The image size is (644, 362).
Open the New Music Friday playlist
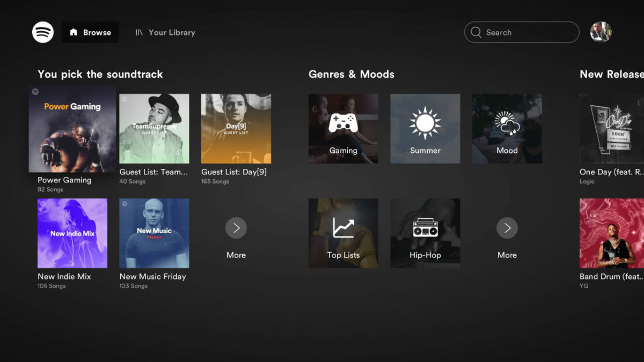point(154,233)
